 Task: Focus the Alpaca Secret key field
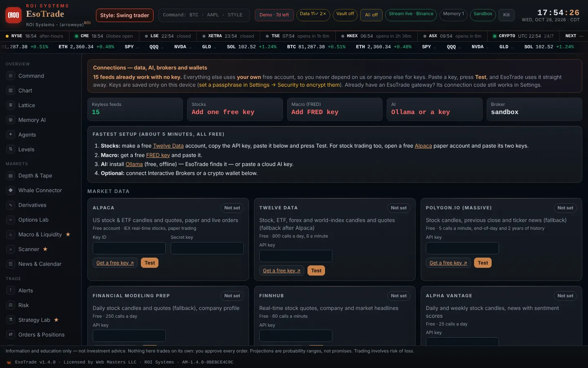[x=207, y=248]
